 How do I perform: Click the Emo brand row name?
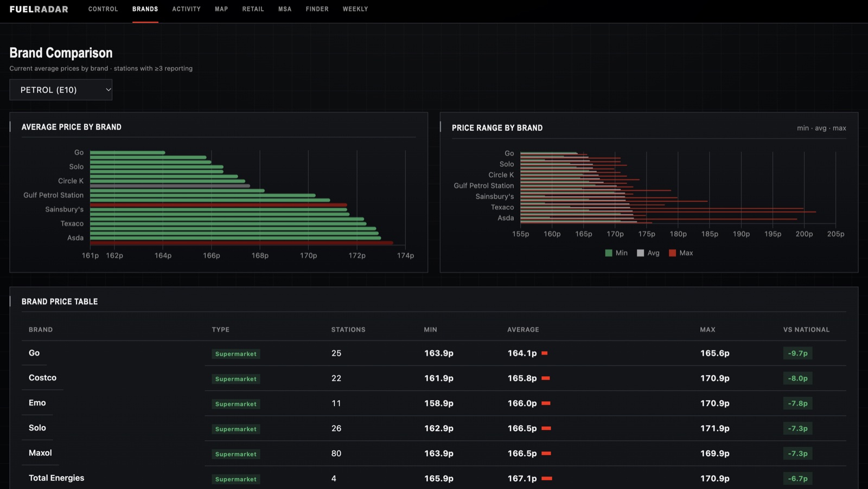click(37, 403)
